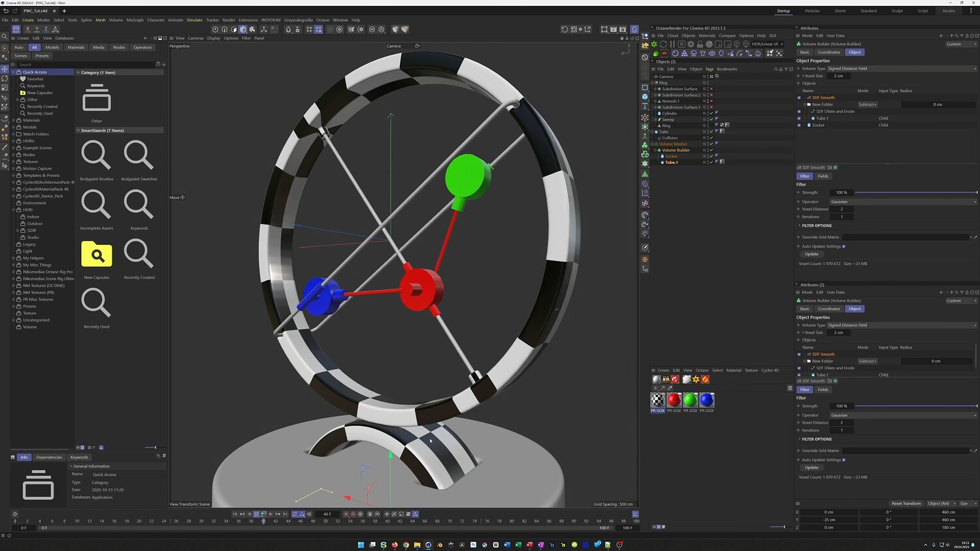Click the Octane restart render icon

pyautogui.click(x=664, y=44)
